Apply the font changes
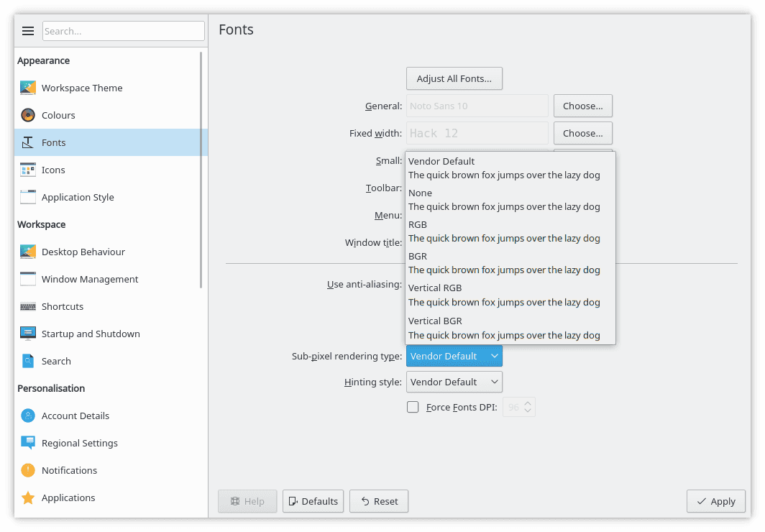 pyautogui.click(x=715, y=501)
